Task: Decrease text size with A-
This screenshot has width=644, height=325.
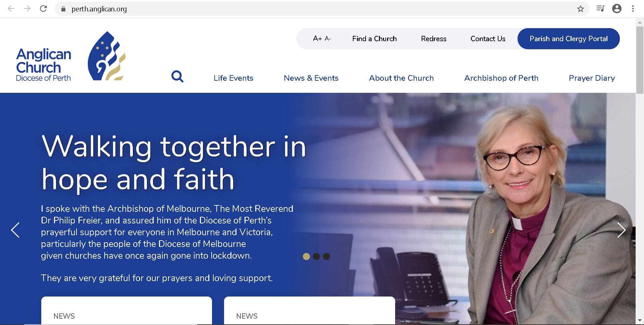Action: coord(328,39)
